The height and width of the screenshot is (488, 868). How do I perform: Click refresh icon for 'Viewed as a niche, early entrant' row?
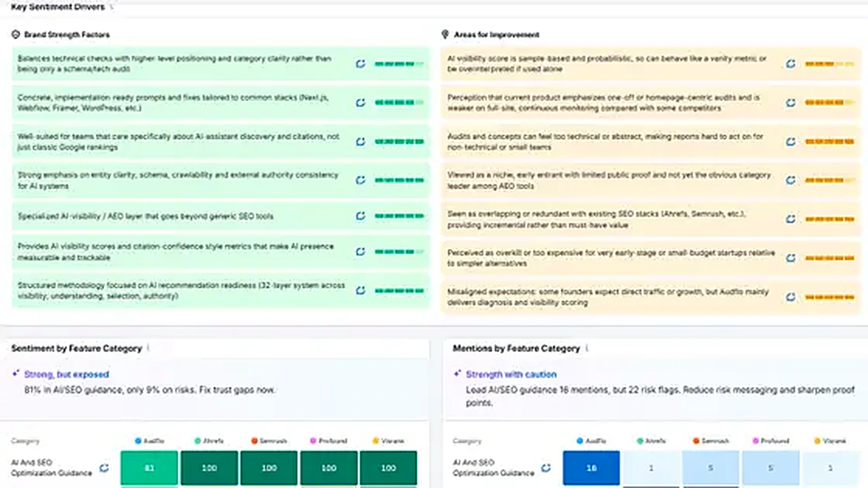point(791,180)
